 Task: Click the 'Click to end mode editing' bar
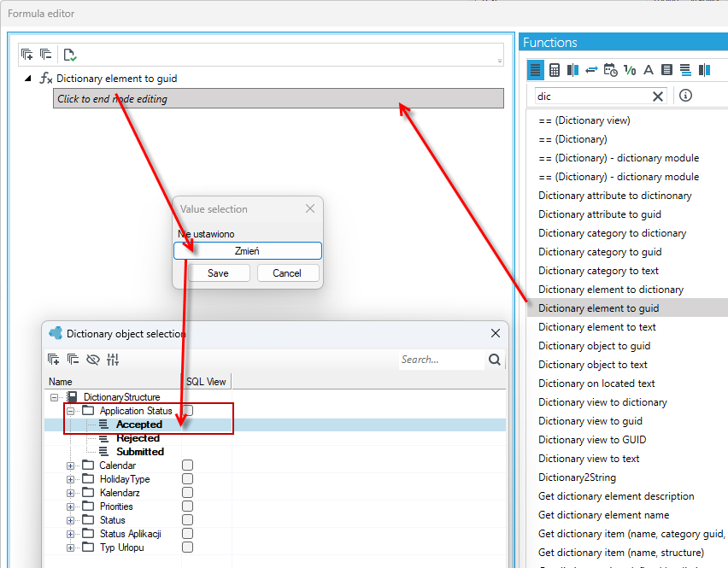pos(278,98)
